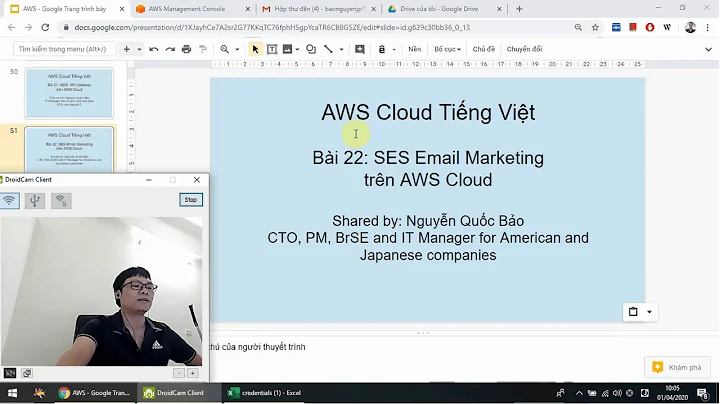
Task: Collapse the toolbar with the chevron
Action: pyautogui.click(x=708, y=49)
